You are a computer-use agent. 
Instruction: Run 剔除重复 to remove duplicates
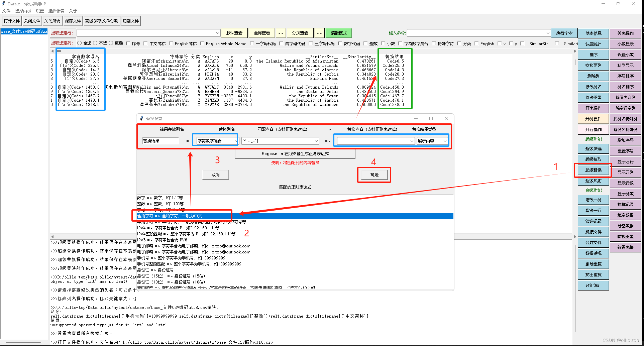(593, 264)
